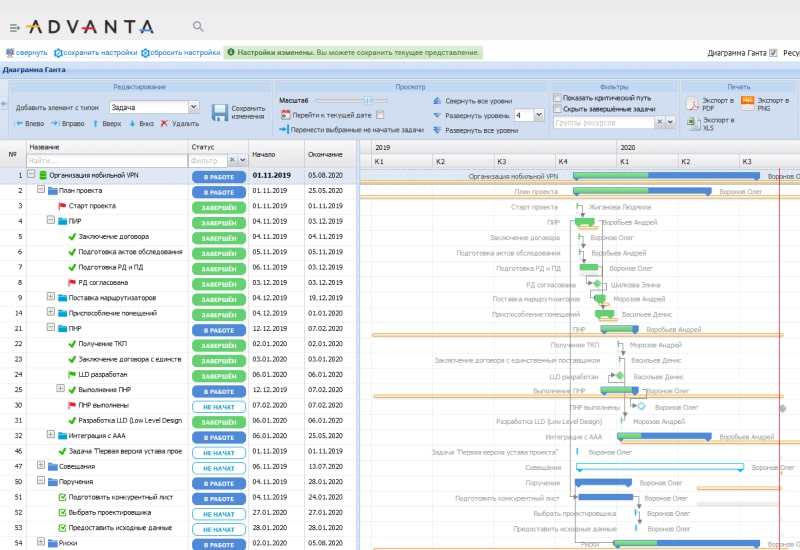
Task: Export the Gantt chart to PNG
Action: [x=748, y=101]
